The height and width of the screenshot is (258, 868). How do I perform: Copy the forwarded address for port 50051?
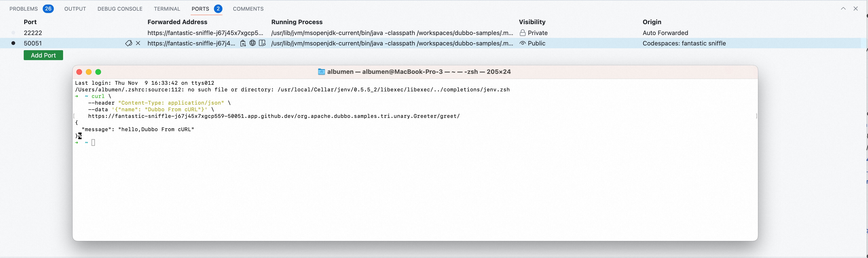coord(243,43)
